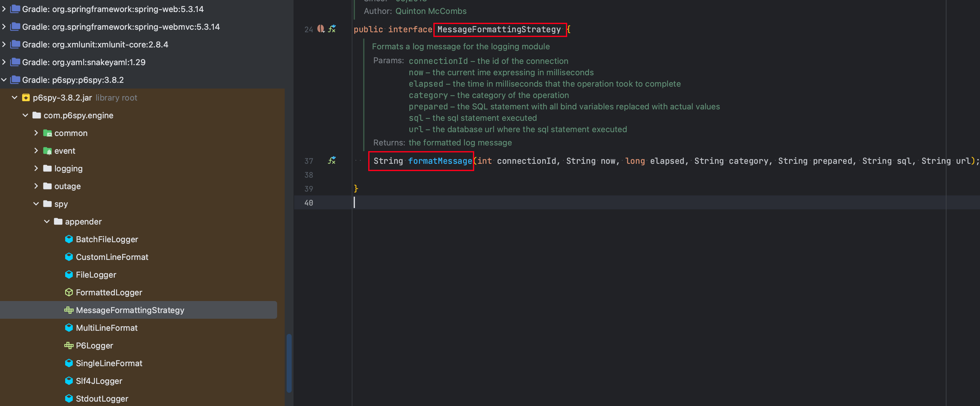This screenshot has width=980, height=406.
Task: Expand the outage folder
Action: [x=36, y=186]
